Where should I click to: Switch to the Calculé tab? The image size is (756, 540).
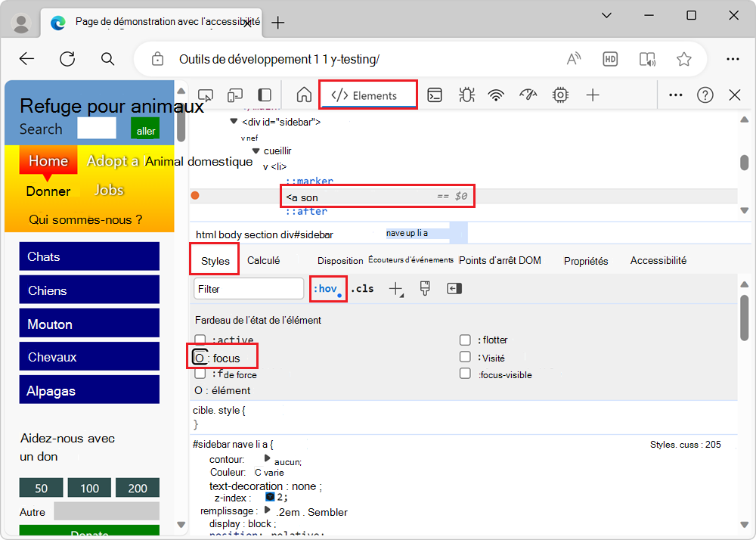pos(263,260)
